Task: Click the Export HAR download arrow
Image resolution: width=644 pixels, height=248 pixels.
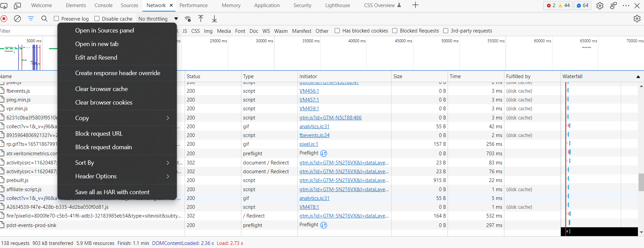Action: click(x=214, y=19)
